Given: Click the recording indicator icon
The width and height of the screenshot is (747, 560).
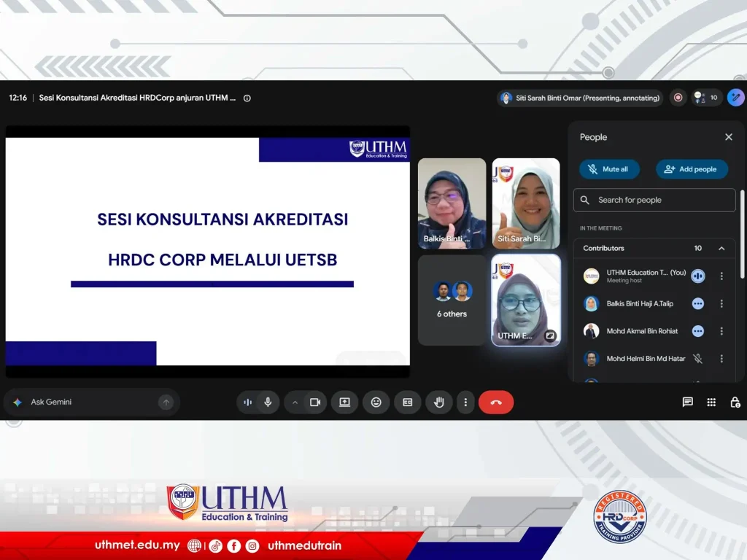Looking at the screenshot, I should click(x=678, y=98).
